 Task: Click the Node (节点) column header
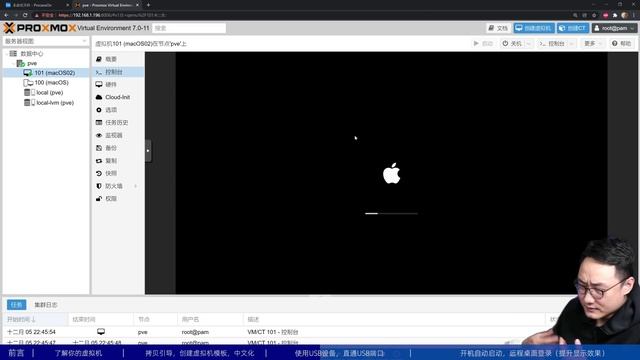click(x=156, y=319)
